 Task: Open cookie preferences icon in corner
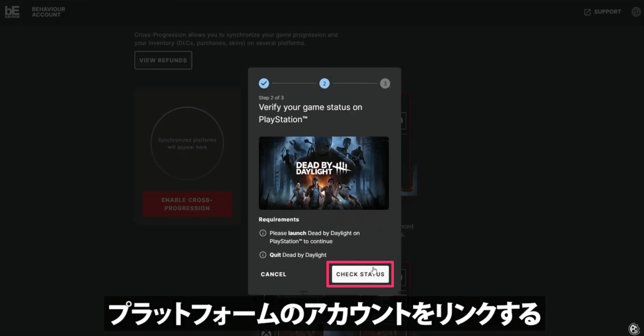[x=634, y=329]
